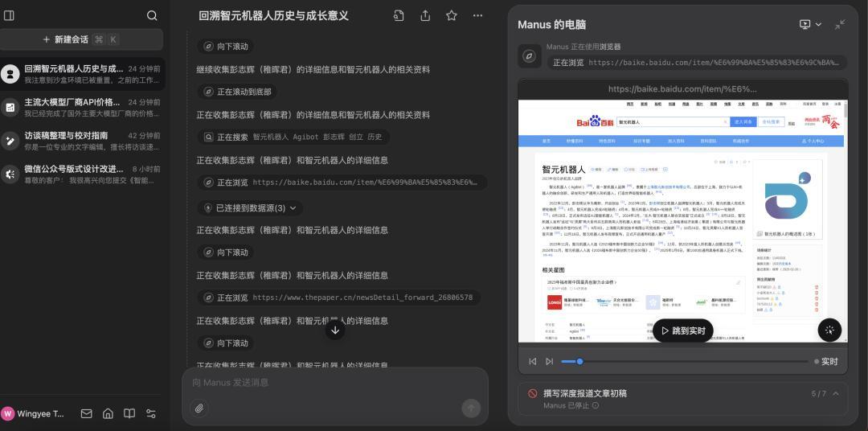Click the stopped-status icon beside 撰写深度报道文章初稿

[x=533, y=393]
